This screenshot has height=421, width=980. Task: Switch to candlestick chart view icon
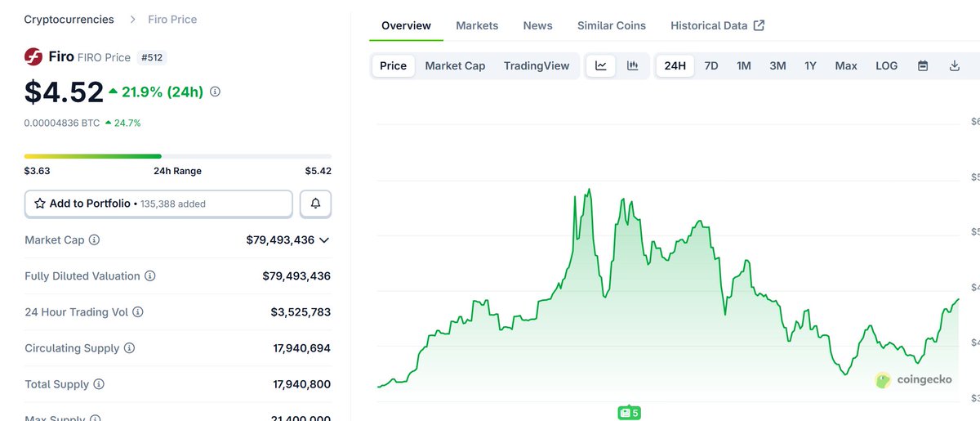pos(632,65)
